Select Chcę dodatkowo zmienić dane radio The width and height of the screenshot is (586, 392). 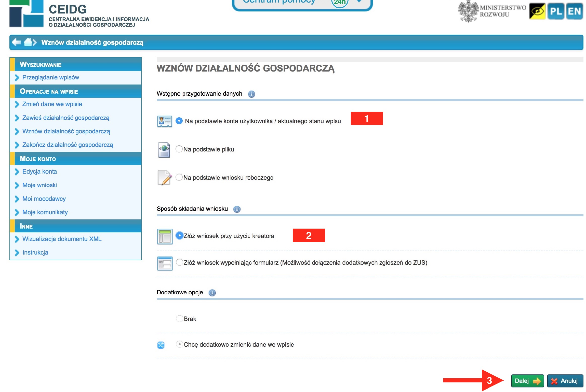point(180,344)
